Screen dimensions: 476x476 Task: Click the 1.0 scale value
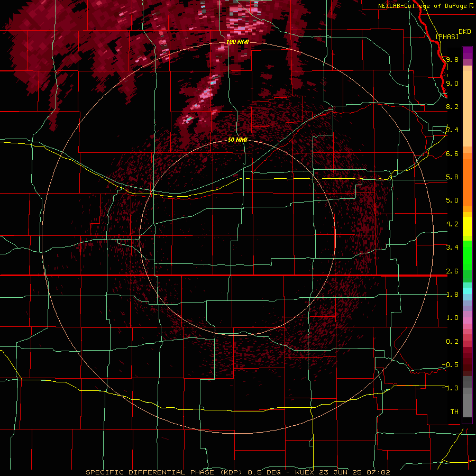[x=452, y=318]
